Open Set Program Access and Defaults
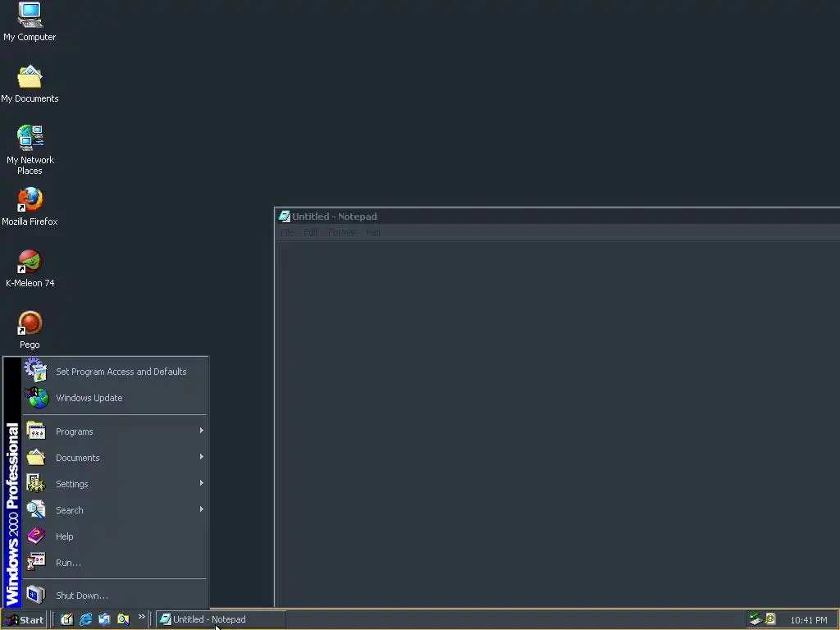 [115, 372]
